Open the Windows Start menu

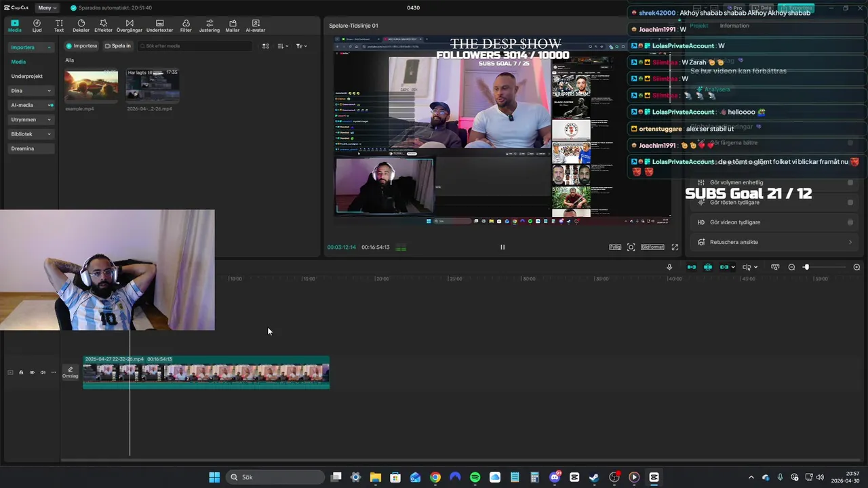[x=214, y=477]
